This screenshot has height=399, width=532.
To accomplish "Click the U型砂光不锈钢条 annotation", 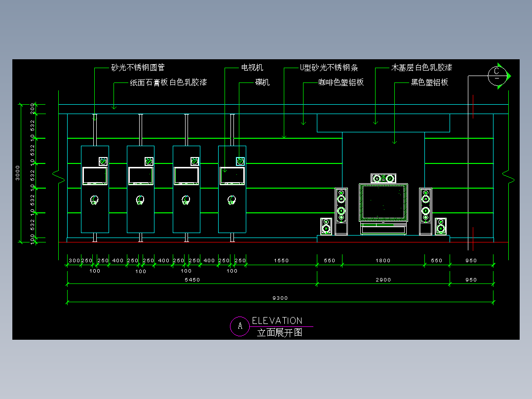I will (329, 68).
